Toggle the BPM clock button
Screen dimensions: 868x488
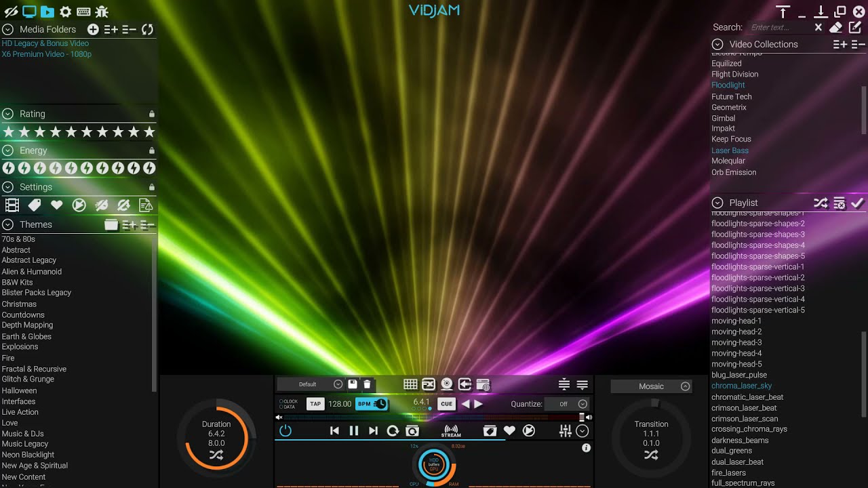point(372,404)
